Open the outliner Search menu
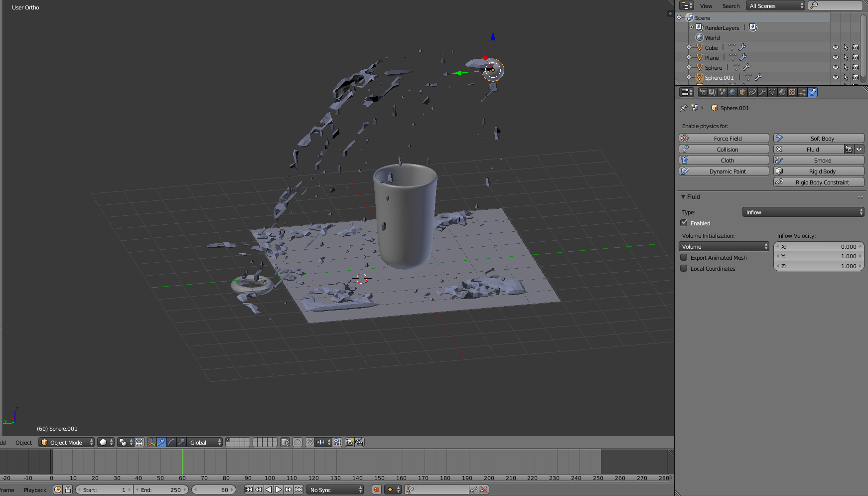This screenshot has width=868, height=496. pyautogui.click(x=731, y=6)
